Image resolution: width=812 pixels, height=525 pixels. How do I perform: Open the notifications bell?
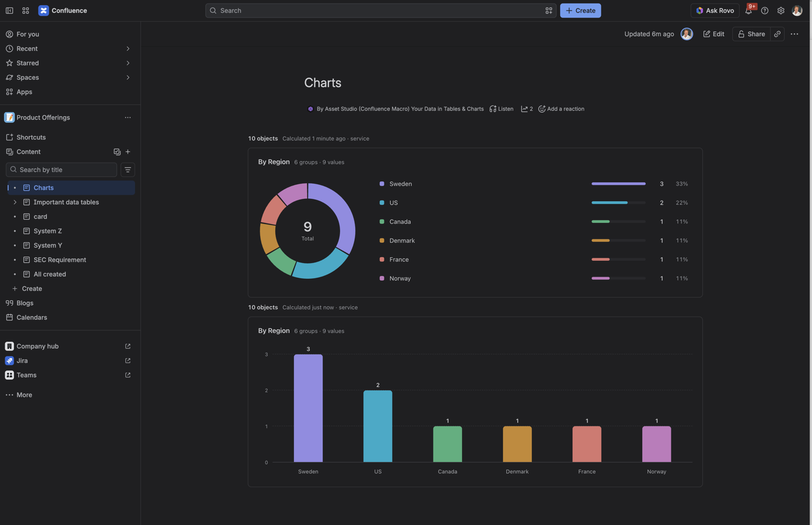coord(748,10)
